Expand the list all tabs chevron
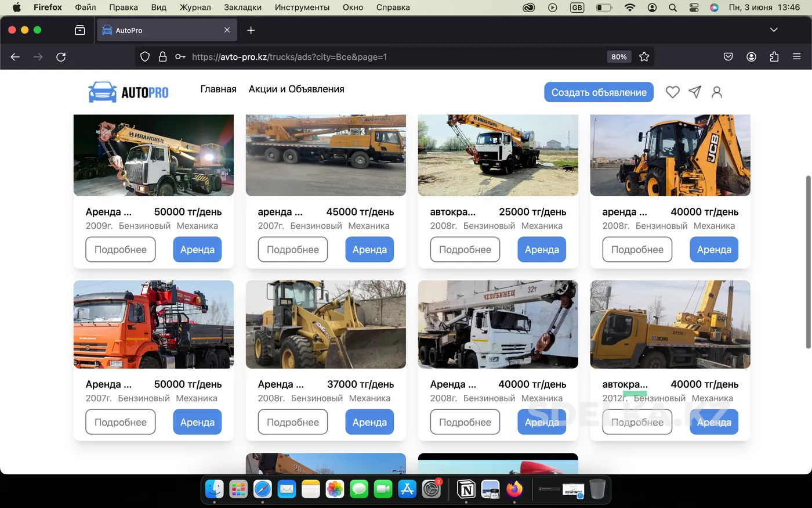The image size is (812, 508). pos(774,30)
